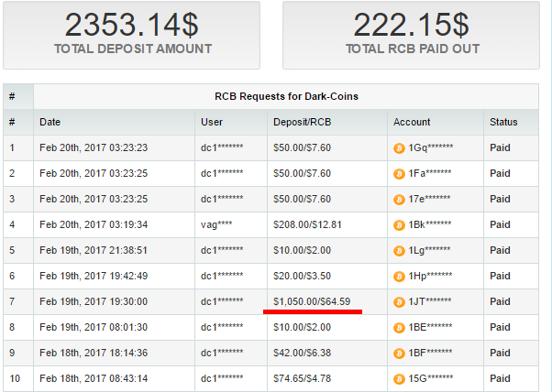Click Bitcoin icon beside 1Fa account

399,173
